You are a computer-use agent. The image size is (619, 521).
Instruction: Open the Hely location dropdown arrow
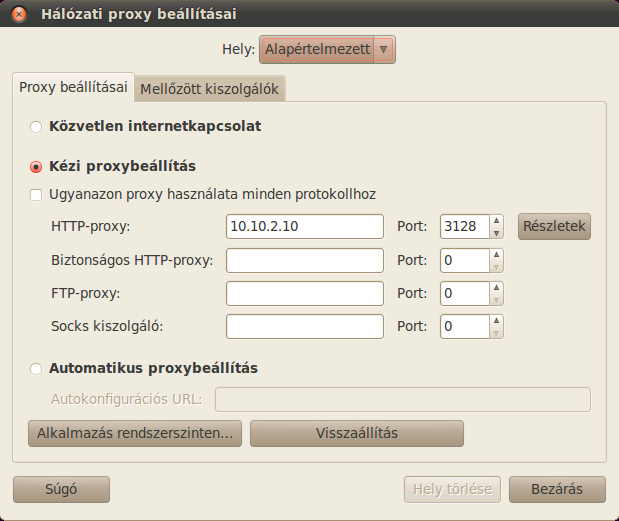(x=383, y=50)
